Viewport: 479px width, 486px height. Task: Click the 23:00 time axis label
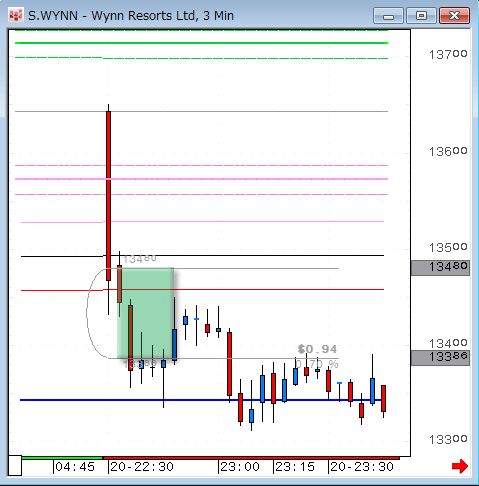coord(240,467)
